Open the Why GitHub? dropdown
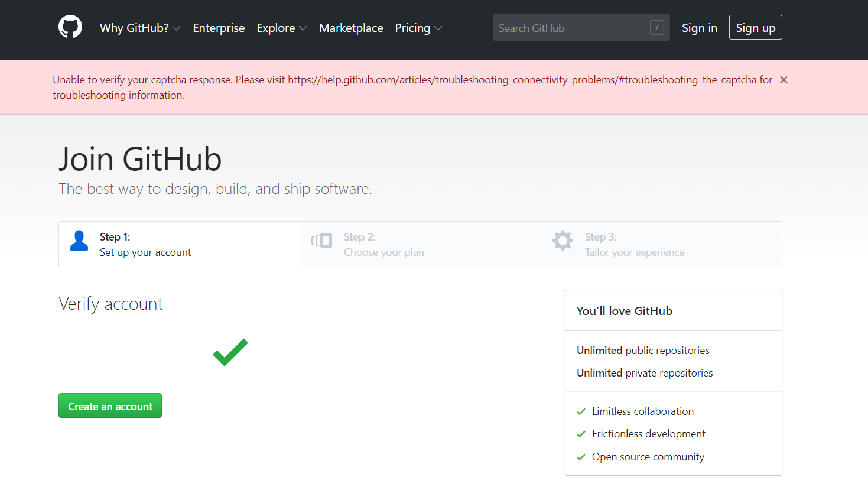Screen dimensions: 868x503 pyautogui.click(x=140, y=28)
